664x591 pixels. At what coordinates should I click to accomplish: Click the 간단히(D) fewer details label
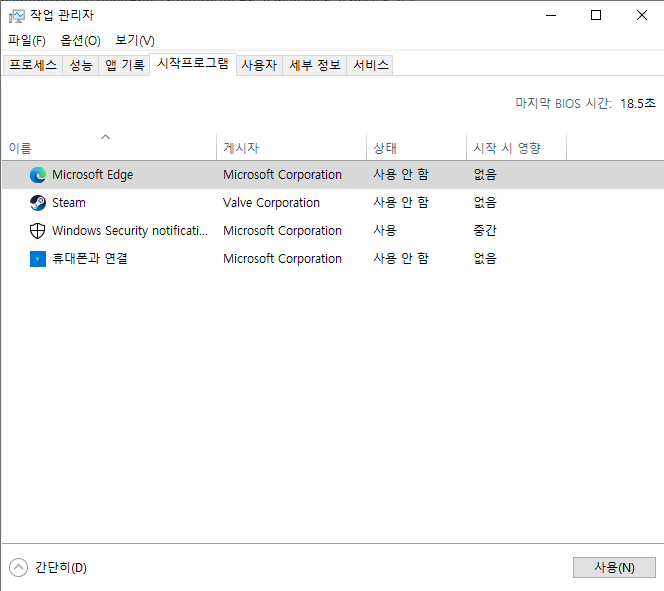tap(61, 568)
